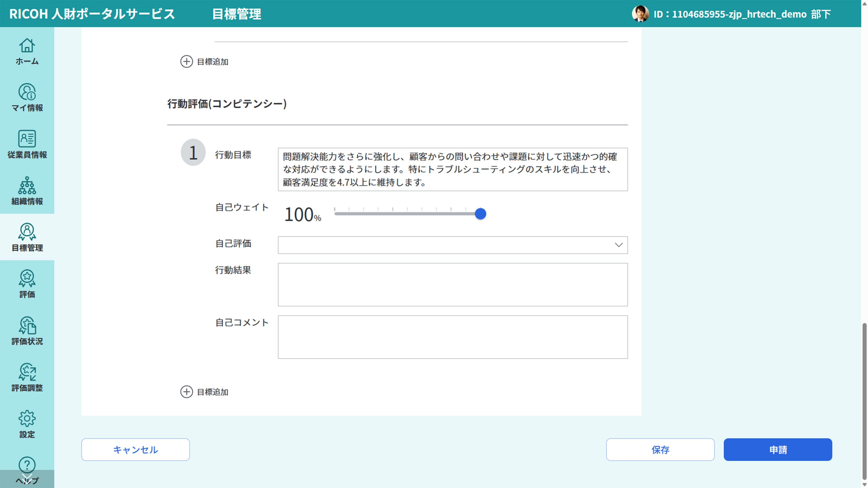Image resolution: width=868 pixels, height=488 pixels.
Task: Switch to the 目標管理 header title
Action: pos(236,14)
